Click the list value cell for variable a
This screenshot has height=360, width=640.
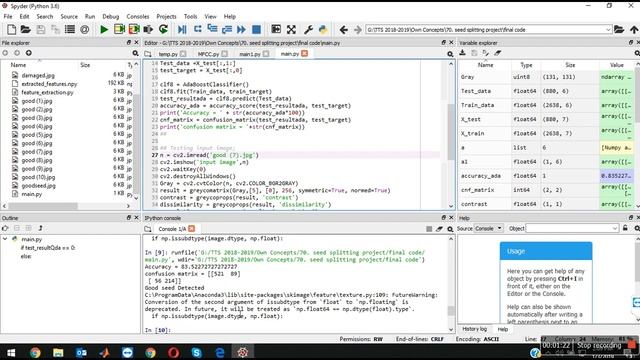tap(617, 148)
